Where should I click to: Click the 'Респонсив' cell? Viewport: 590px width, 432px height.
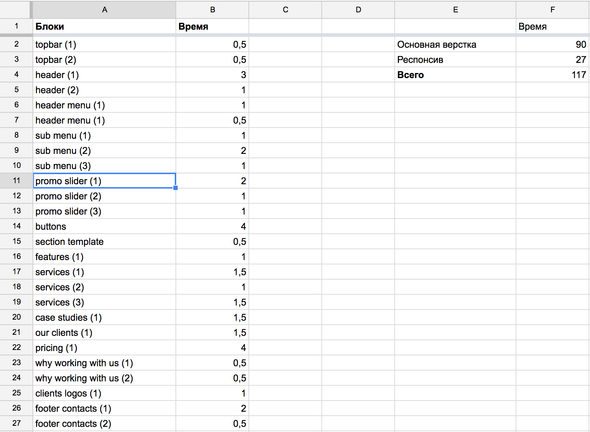[x=455, y=59]
